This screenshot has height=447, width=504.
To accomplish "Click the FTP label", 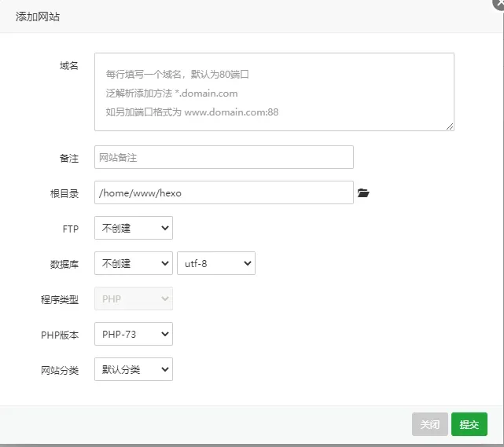I will pyautogui.click(x=71, y=229).
